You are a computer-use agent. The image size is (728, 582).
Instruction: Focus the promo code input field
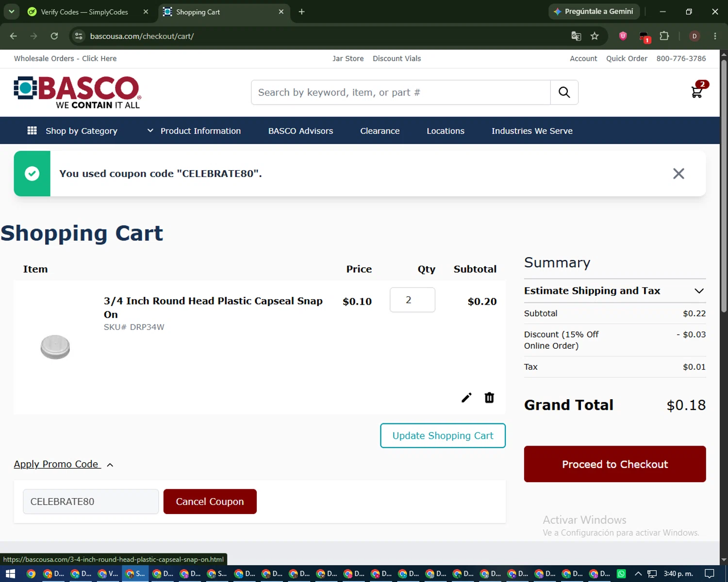pyautogui.click(x=91, y=501)
